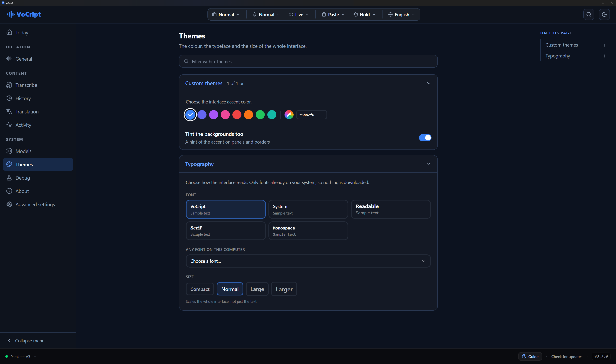Screen dimensions: 616x364
Task: Click the Debug flask icon
Action: 9,178
